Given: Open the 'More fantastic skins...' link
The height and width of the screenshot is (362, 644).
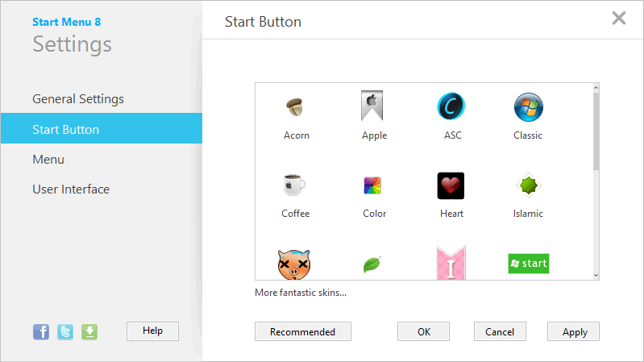Looking at the screenshot, I should [301, 293].
